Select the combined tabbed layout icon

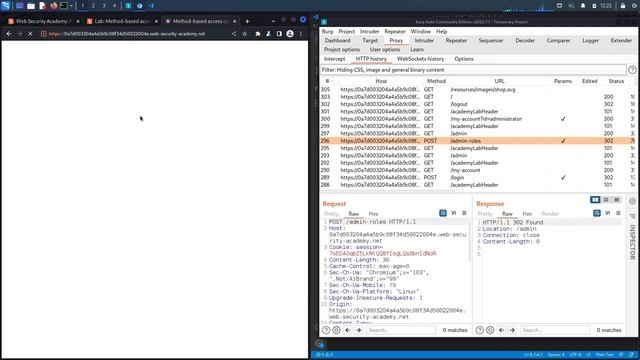(617, 200)
